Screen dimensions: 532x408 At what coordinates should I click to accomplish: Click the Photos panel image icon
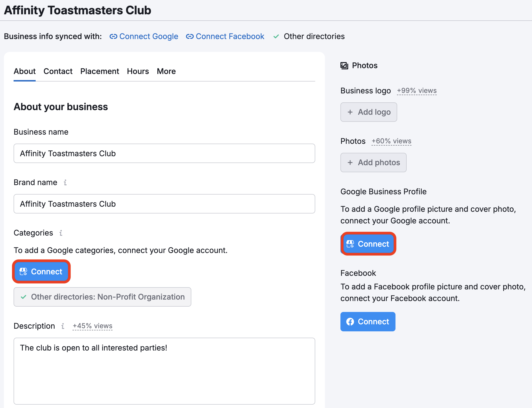(344, 65)
